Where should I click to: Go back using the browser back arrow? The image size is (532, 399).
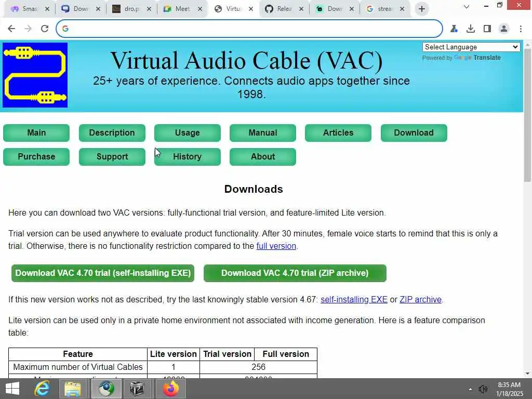11,29
